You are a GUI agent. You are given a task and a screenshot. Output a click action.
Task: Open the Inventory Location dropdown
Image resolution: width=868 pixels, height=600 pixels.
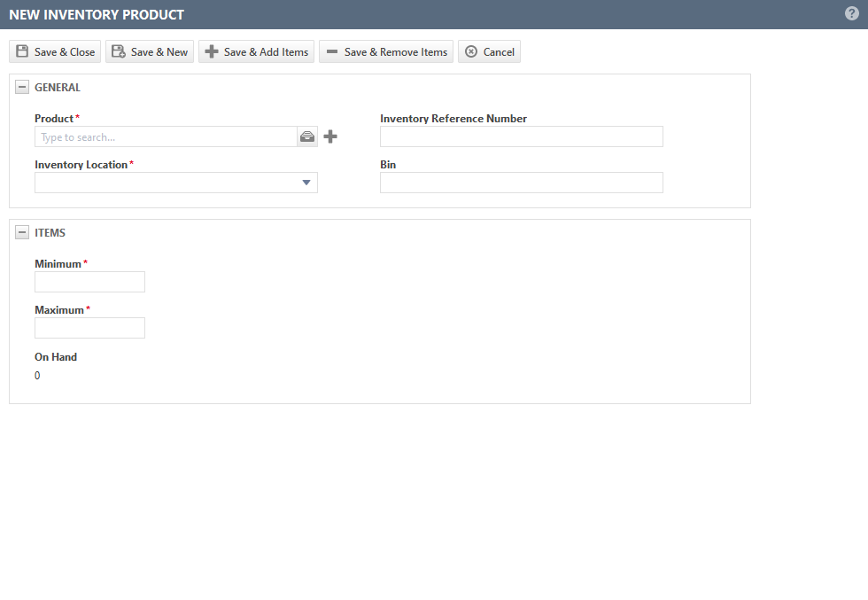(x=176, y=183)
